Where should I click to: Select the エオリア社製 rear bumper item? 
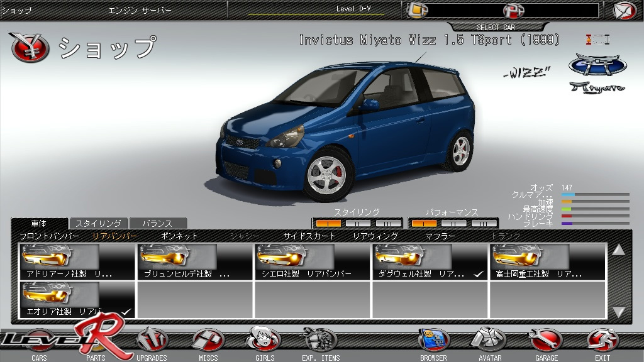pos(77,300)
